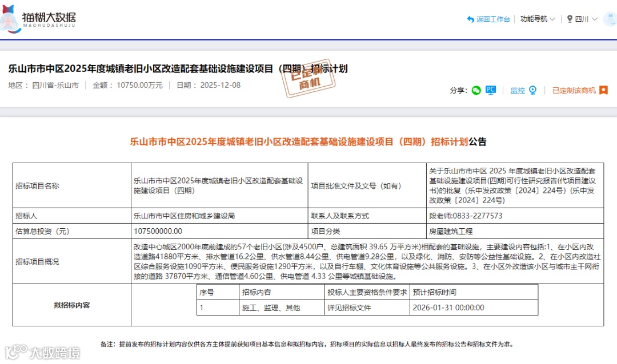Click the 已定制该商机 button
This screenshot has height=364, width=617.
[x=574, y=90]
